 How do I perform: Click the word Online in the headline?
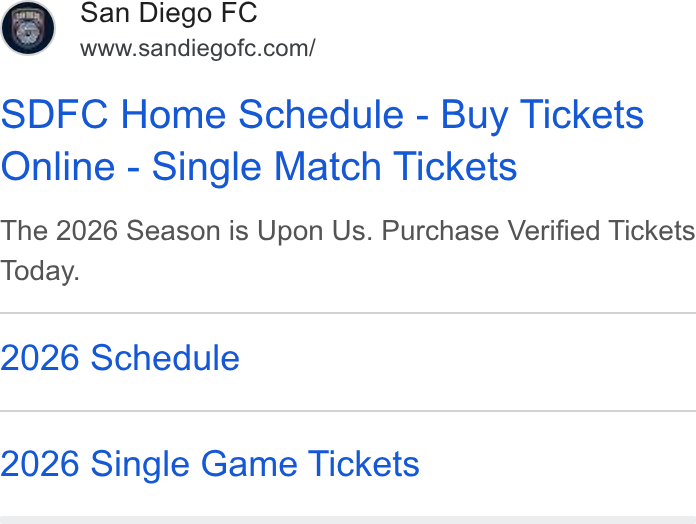coord(58,167)
